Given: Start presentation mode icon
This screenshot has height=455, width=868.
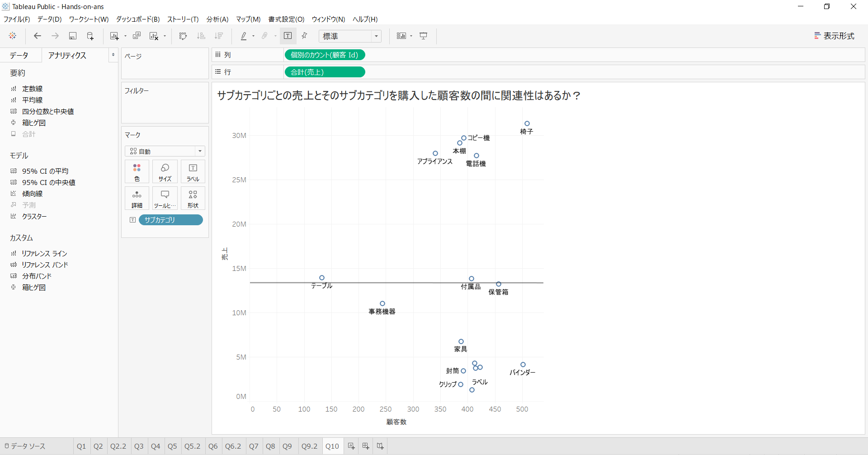Looking at the screenshot, I should coord(424,36).
